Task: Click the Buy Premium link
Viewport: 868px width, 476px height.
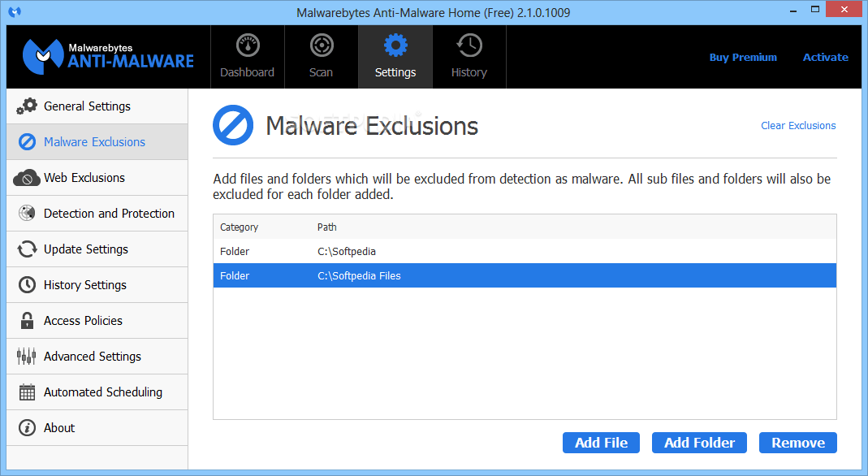Action: [x=743, y=58]
